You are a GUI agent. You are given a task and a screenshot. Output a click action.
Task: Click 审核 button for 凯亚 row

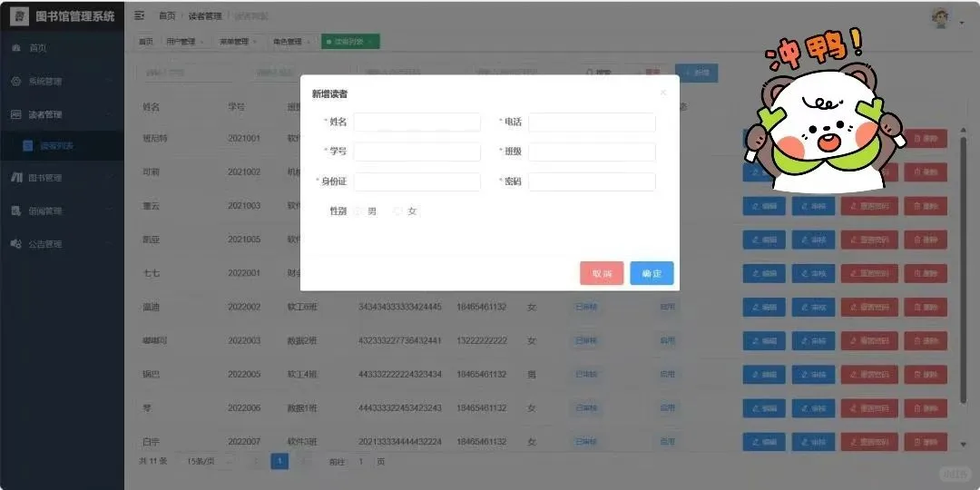pyautogui.click(x=813, y=240)
